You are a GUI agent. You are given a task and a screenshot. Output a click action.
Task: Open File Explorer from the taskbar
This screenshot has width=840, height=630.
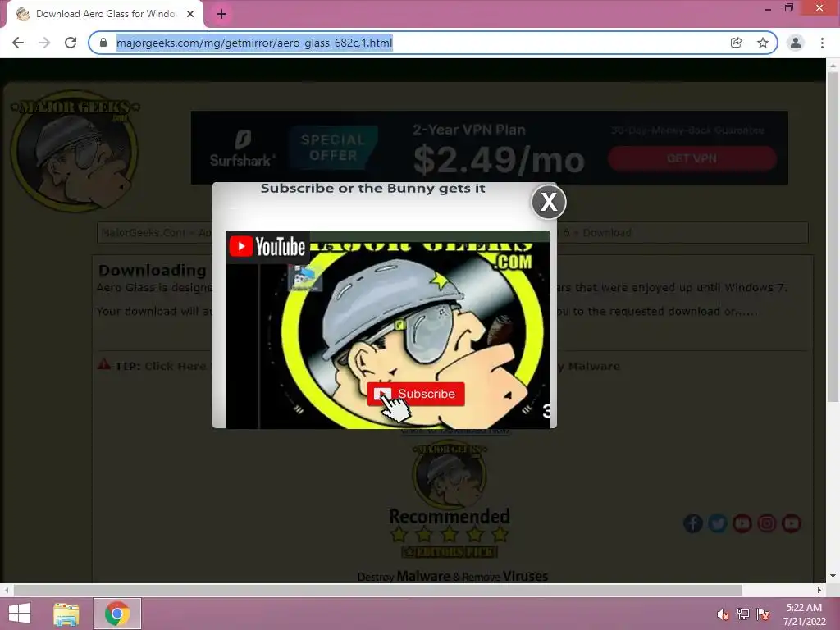(x=66, y=614)
